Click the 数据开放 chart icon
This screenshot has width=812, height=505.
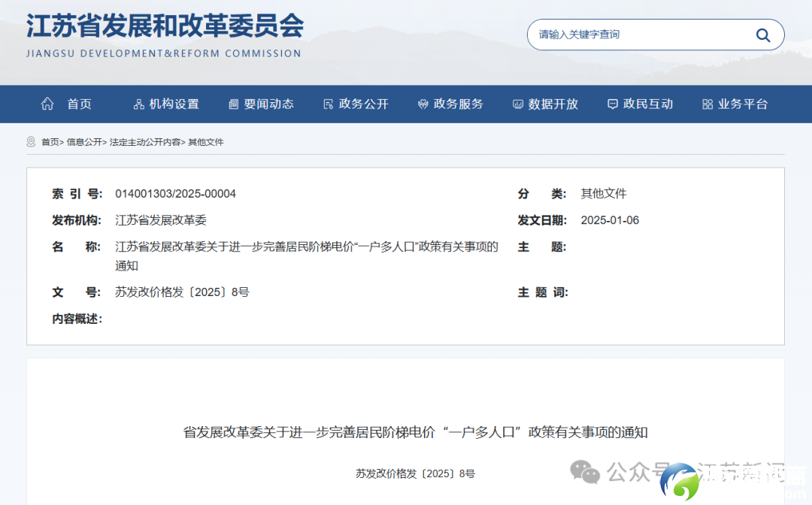(x=518, y=104)
